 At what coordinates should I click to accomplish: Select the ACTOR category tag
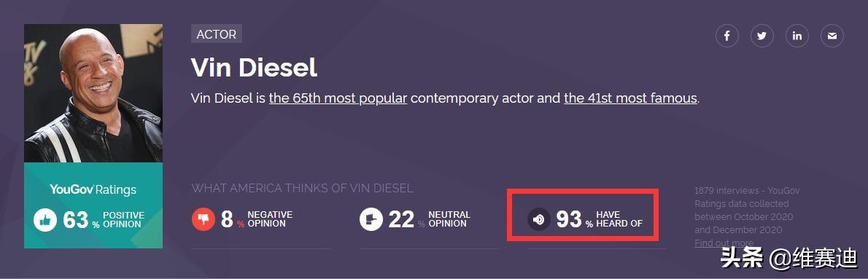(x=217, y=34)
